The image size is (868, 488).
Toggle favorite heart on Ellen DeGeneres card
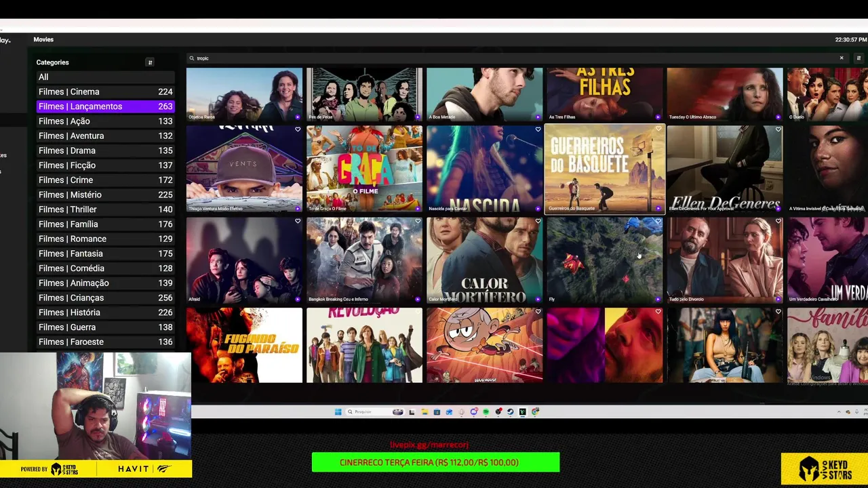[778, 129]
